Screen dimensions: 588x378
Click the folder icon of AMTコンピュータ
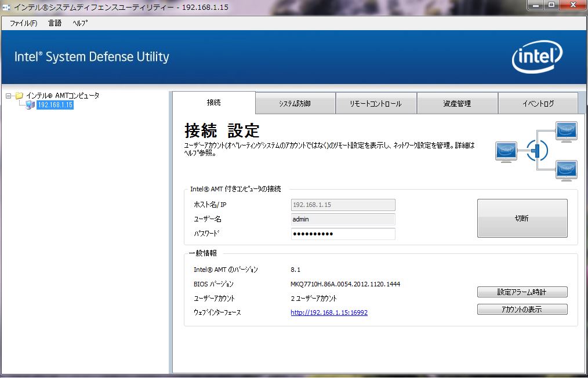(x=20, y=96)
